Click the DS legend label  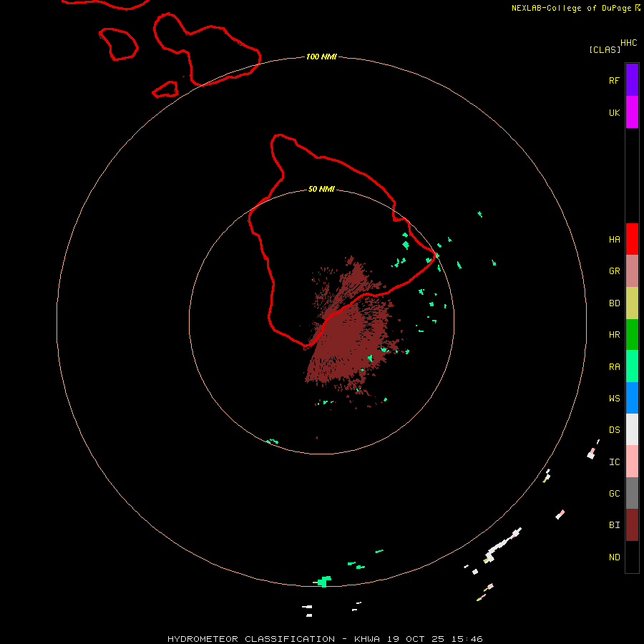pos(614,429)
